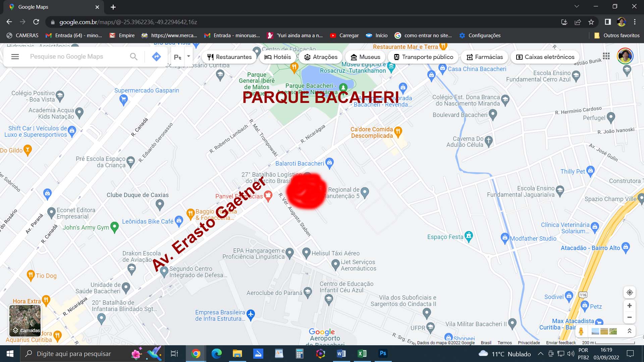Go back with the browser back arrow
Image resolution: width=644 pixels, height=362 pixels.
9,22
